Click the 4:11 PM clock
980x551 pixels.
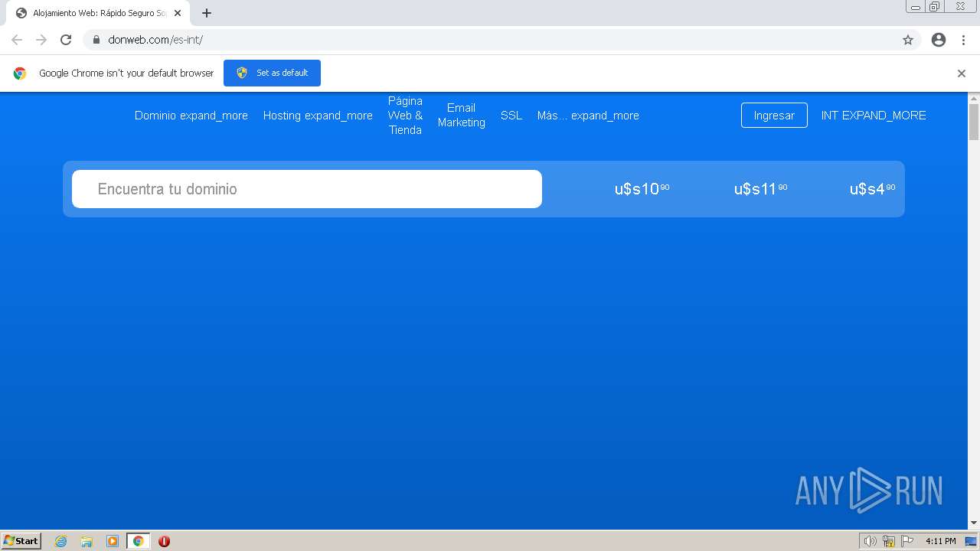coord(940,541)
